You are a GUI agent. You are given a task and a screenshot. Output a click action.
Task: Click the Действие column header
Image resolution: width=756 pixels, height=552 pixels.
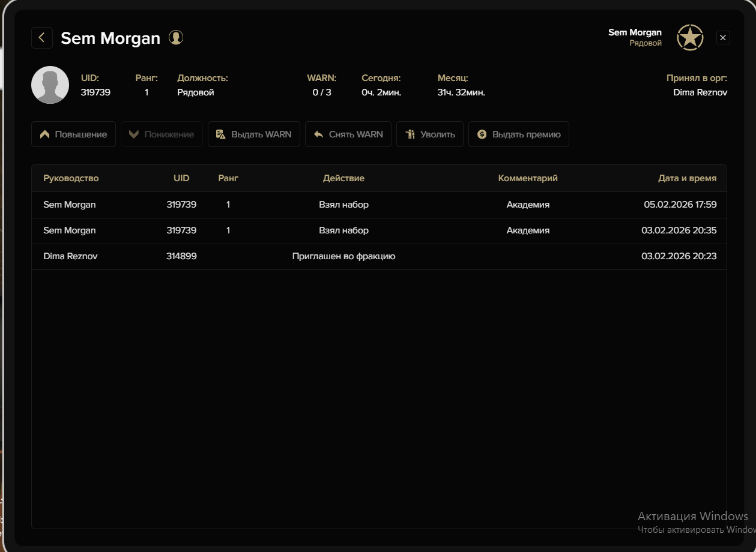click(343, 178)
